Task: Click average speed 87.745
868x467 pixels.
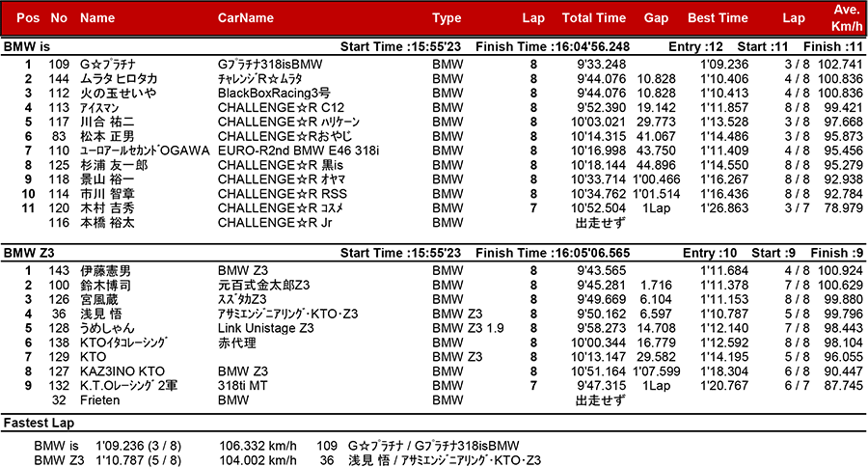Action: pos(843,386)
